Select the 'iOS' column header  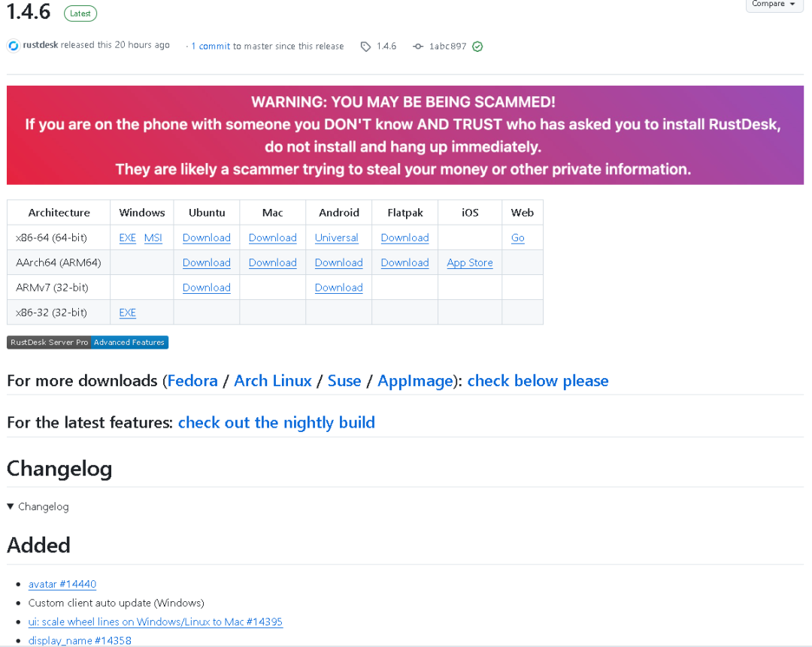tap(470, 213)
